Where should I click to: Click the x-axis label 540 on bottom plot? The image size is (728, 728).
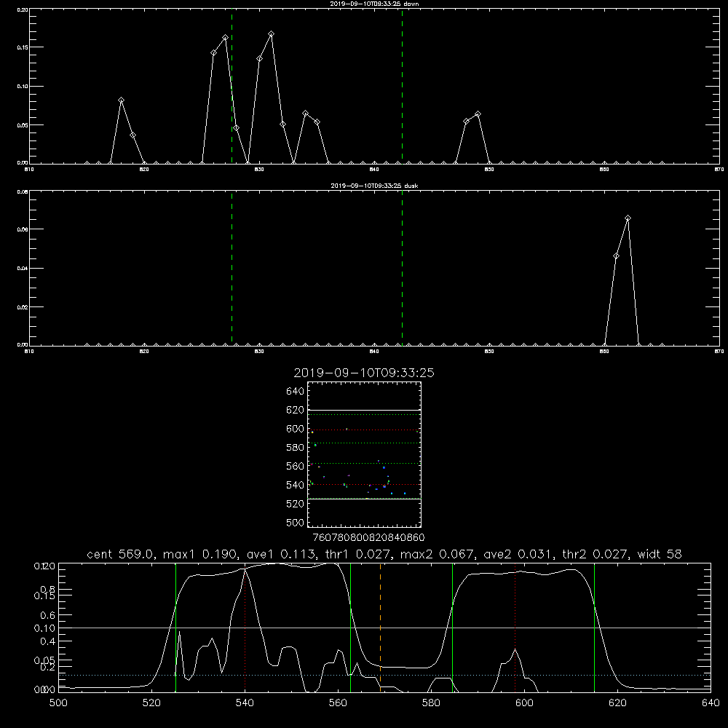245,703
